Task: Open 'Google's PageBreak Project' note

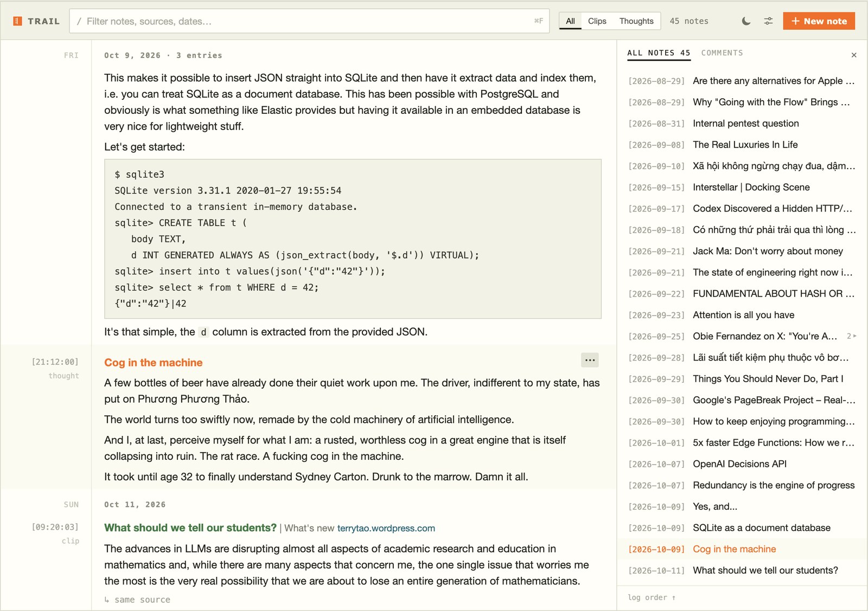Action: pos(742,400)
